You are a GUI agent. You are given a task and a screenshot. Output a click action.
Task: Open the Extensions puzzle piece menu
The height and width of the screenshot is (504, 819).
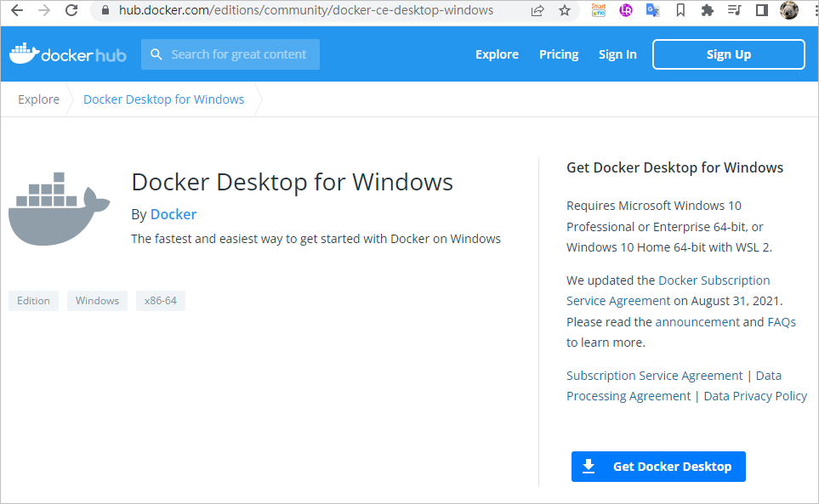708,10
